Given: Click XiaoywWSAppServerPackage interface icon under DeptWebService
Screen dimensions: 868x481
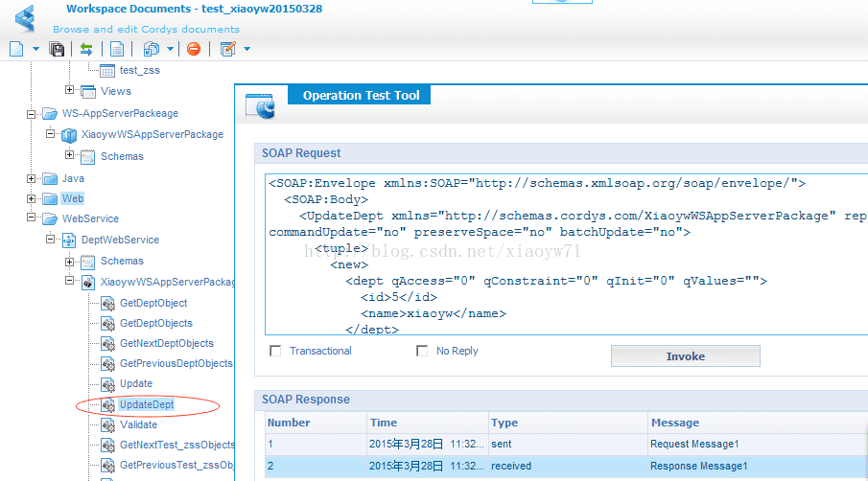Looking at the screenshot, I should [x=88, y=283].
